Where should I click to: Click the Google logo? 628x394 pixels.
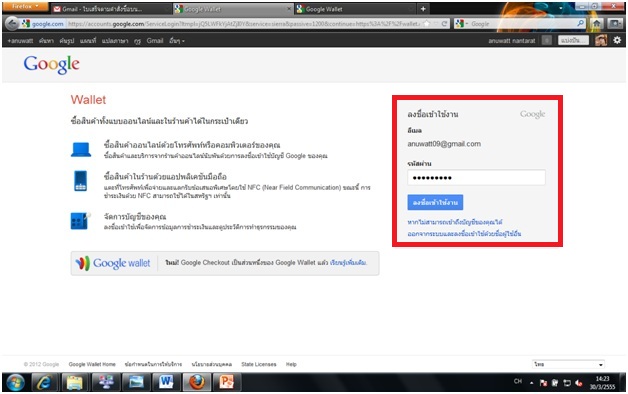pyautogui.click(x=52, y=64)
